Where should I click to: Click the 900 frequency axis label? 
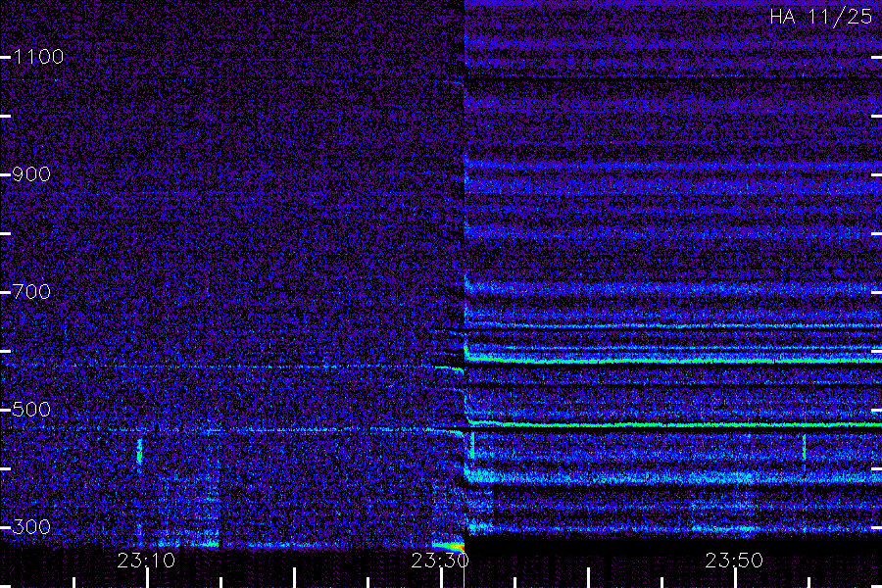[x=31, y=174]
